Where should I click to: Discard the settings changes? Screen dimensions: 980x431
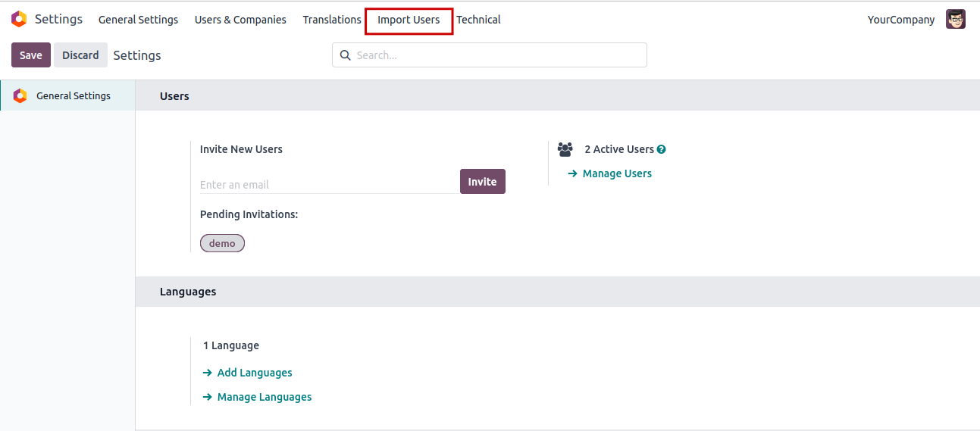[80, 55]
